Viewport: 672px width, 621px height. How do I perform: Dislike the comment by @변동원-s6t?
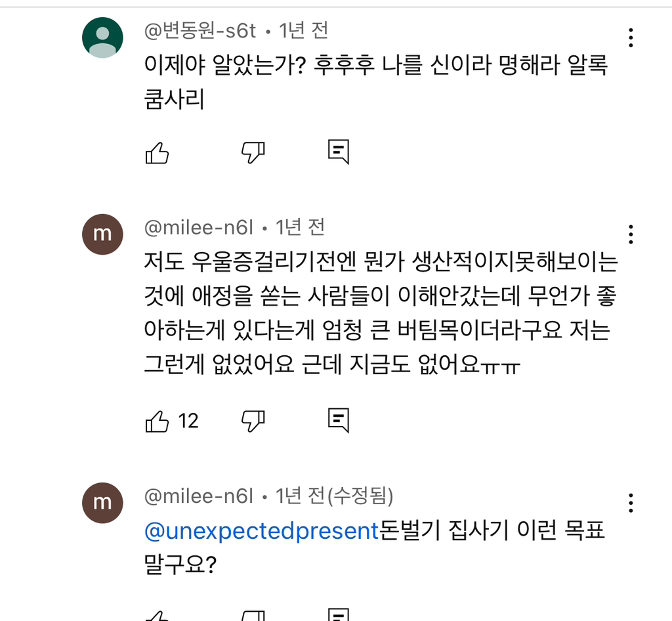pyautogui.click(x=253, y=152)
